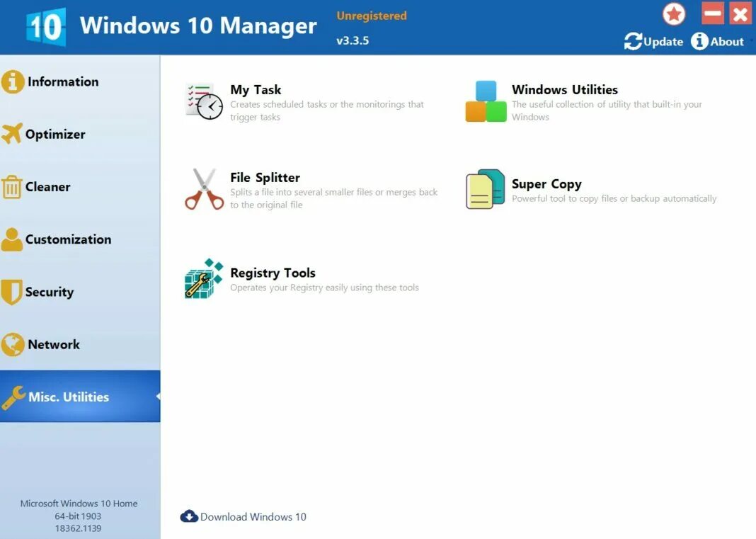Click the Windows 10 Manager title text

pos(198,25)
